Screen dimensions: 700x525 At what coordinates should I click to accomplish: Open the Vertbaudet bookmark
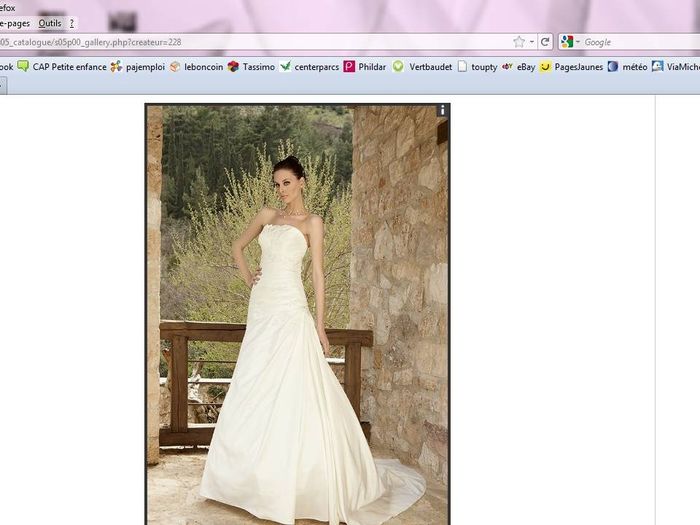pyautogui.click(x=430, y=67)
